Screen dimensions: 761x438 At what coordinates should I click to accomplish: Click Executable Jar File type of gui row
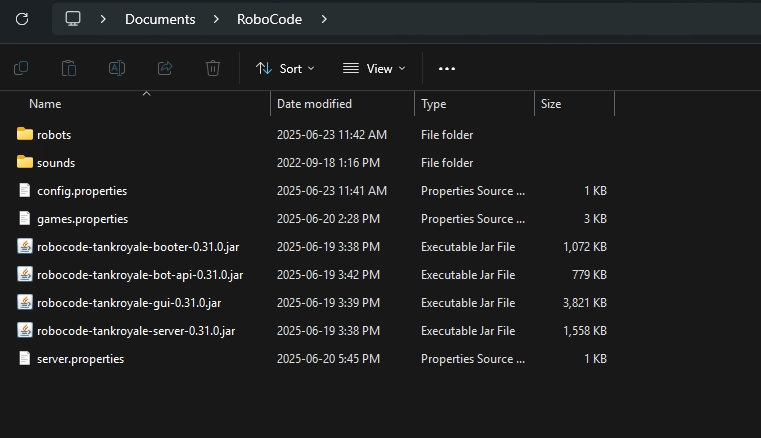468,303
